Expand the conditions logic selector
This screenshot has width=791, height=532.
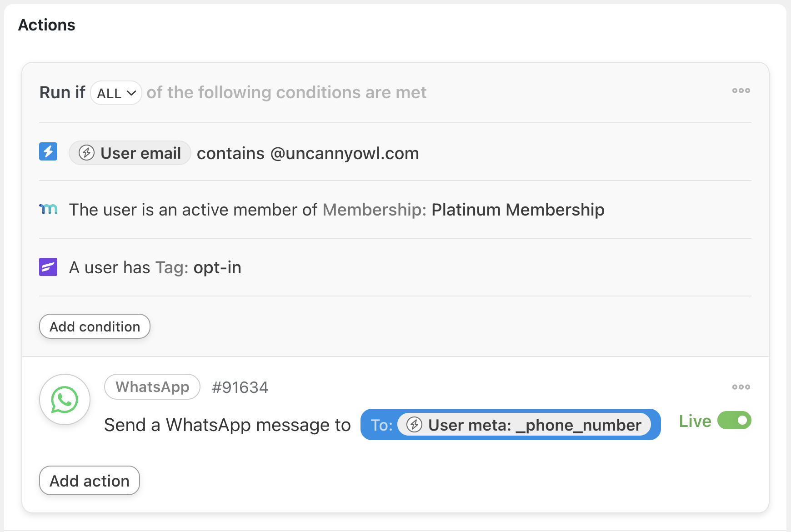tap(116, 92)
